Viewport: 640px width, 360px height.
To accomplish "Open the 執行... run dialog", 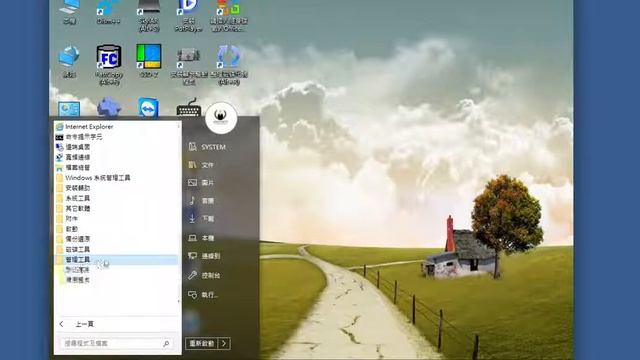I will (203, 295).
